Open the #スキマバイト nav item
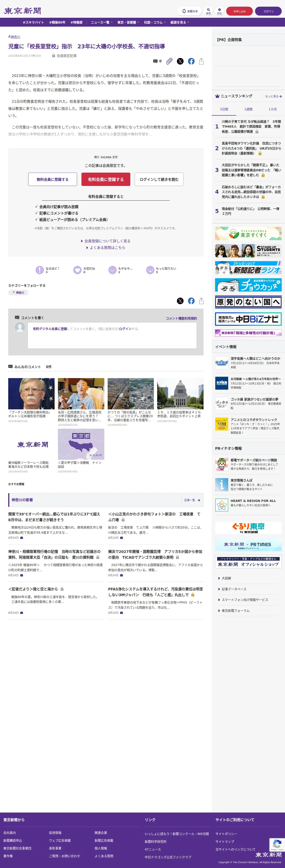The image size is (285, 868). [x=33, y=22]
